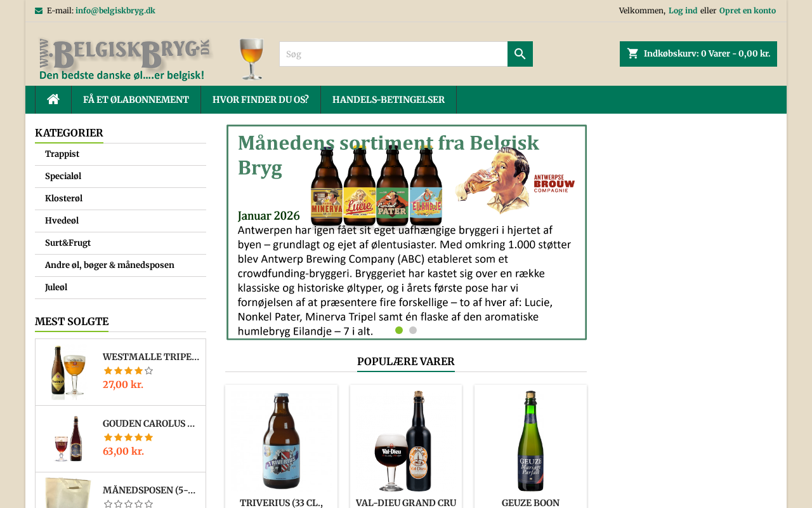Click the envelope e-mail icon
812x508 pixels.
click(x=39, y=11)
